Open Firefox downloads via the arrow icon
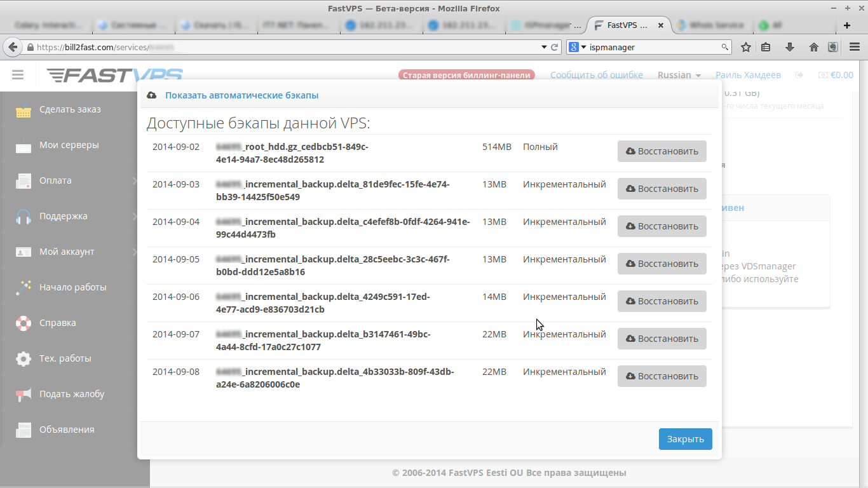Image resolution: width=868 pixels, height=488 pixels. (x=790, y=46)
